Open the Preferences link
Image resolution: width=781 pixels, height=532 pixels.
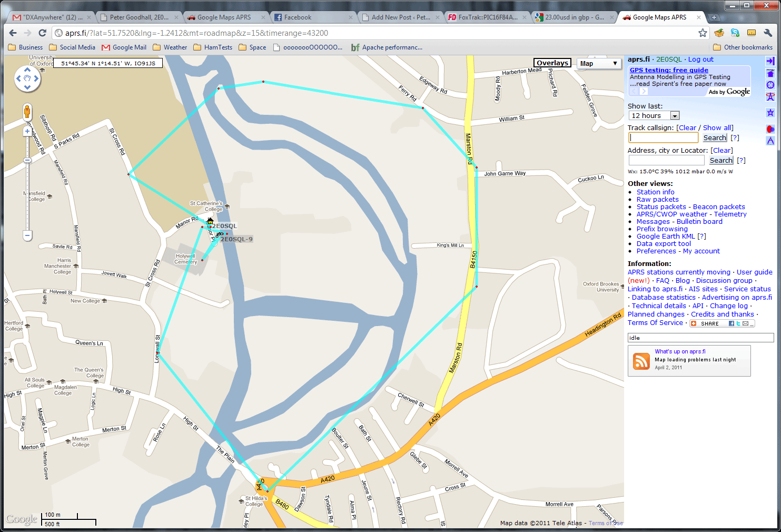pos(657,251)
